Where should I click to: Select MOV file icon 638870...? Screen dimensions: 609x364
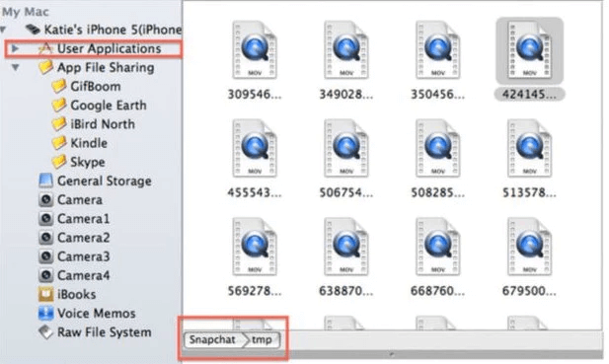pyautogui.click(x=346, y=247)
